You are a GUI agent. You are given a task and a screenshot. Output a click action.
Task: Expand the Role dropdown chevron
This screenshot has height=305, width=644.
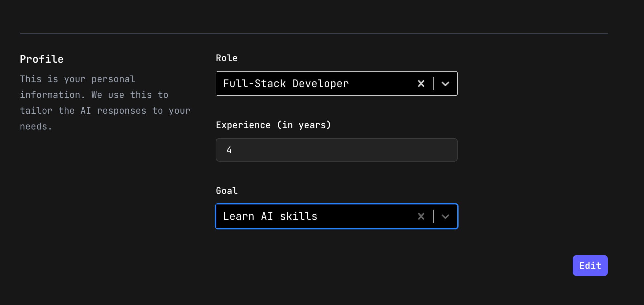tap(445, 84)
